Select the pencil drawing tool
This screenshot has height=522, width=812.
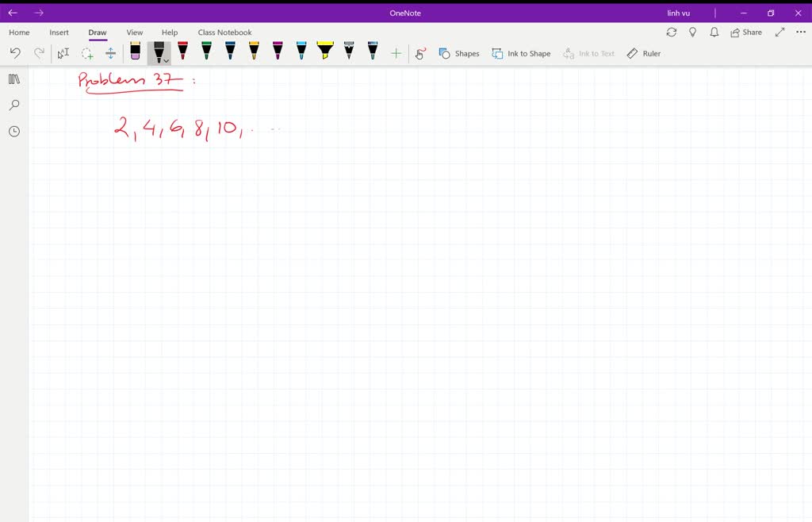pos(349,52)
